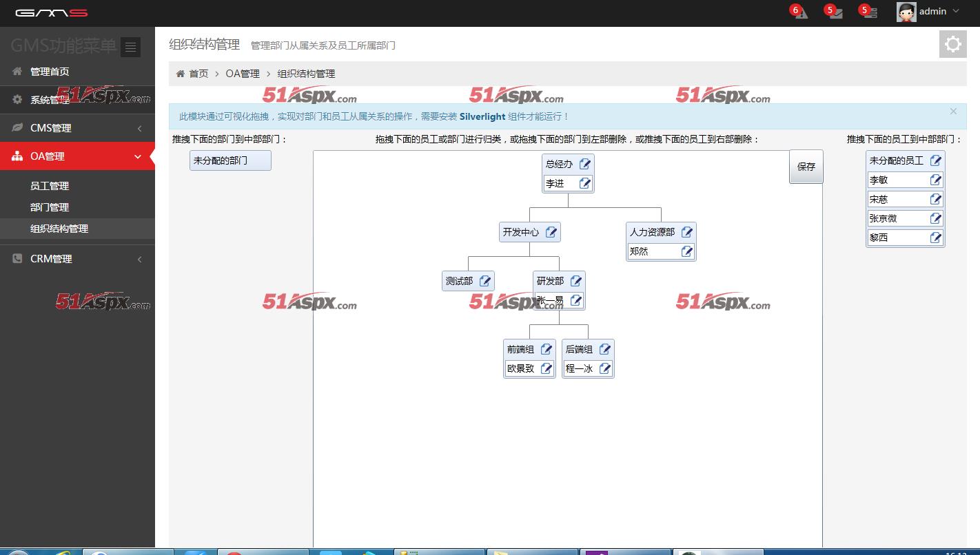
Task: Select the 未分配的部门 box
Action: (x=230, y=160)
